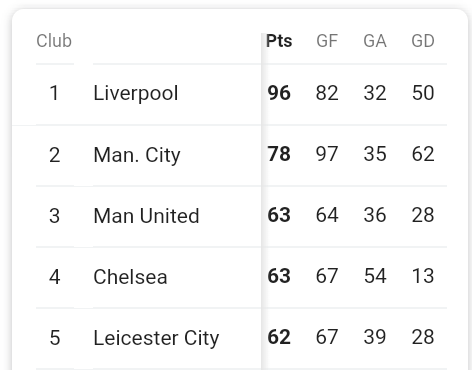The width and height of the screenshot is (472, 370).
Task: Click Man. City's 97 goals for value
Action: [x=327, y=154]
